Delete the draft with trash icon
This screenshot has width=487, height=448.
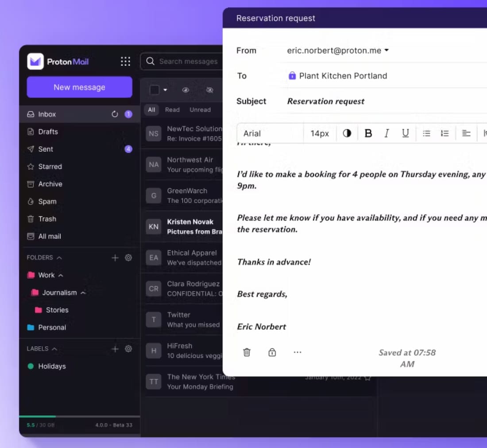coord(247,352)
